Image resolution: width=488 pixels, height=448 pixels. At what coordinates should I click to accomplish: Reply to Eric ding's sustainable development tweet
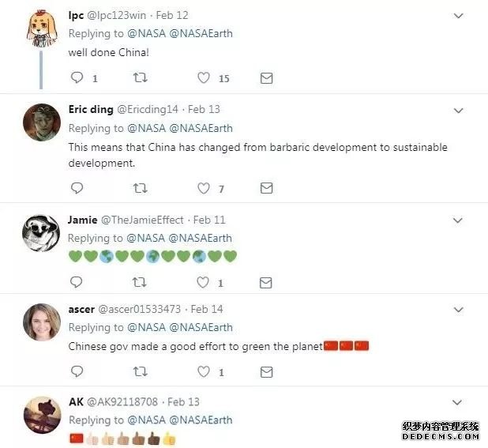click(77, 188)
